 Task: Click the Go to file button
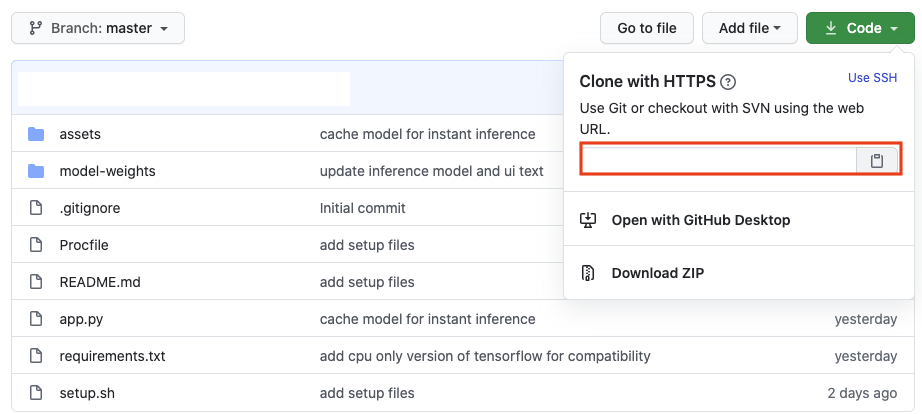647,28
